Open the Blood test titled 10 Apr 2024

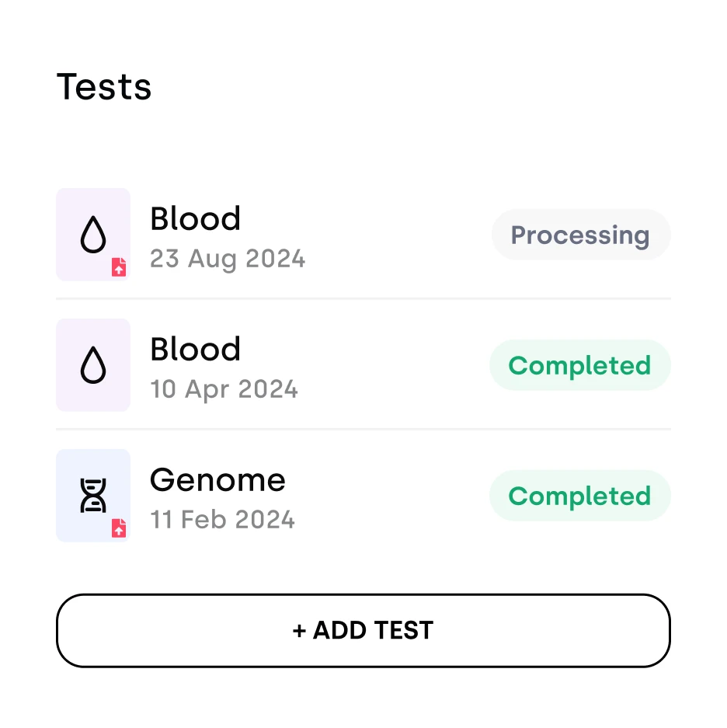point(195,350)
